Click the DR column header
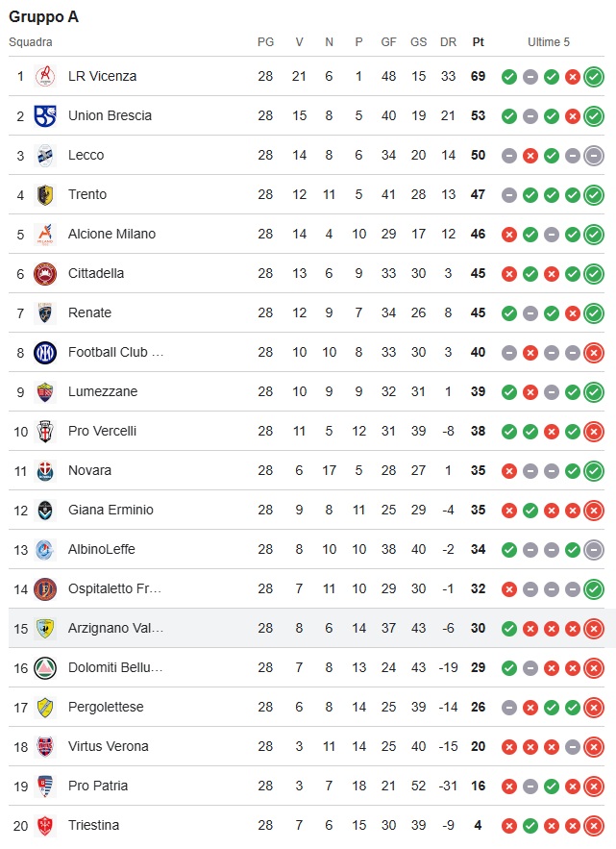 pyautogui.click(x=448, y=41)
